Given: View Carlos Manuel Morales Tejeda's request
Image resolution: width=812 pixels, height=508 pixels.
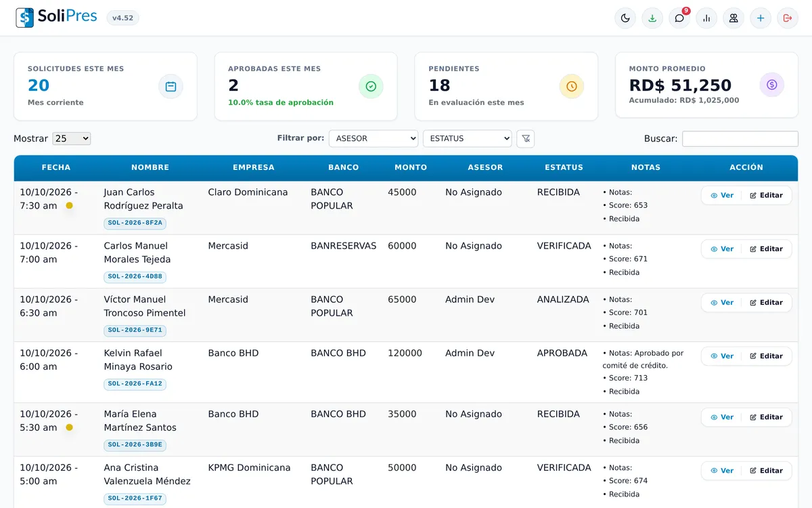Looking at the screenshot, I should [722, 249].
